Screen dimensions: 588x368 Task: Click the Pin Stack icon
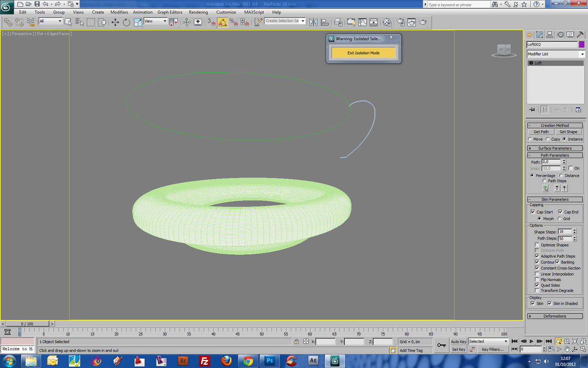point(532,110)
